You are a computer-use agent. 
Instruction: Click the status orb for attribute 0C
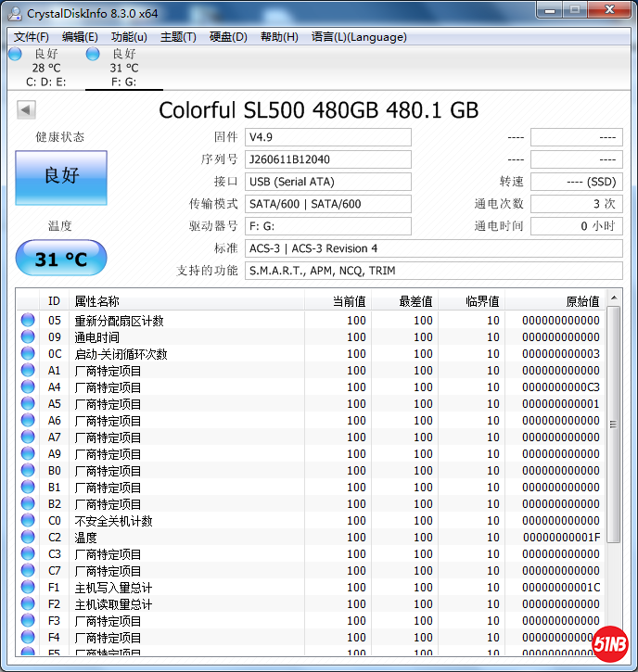(x=28, y=354)
